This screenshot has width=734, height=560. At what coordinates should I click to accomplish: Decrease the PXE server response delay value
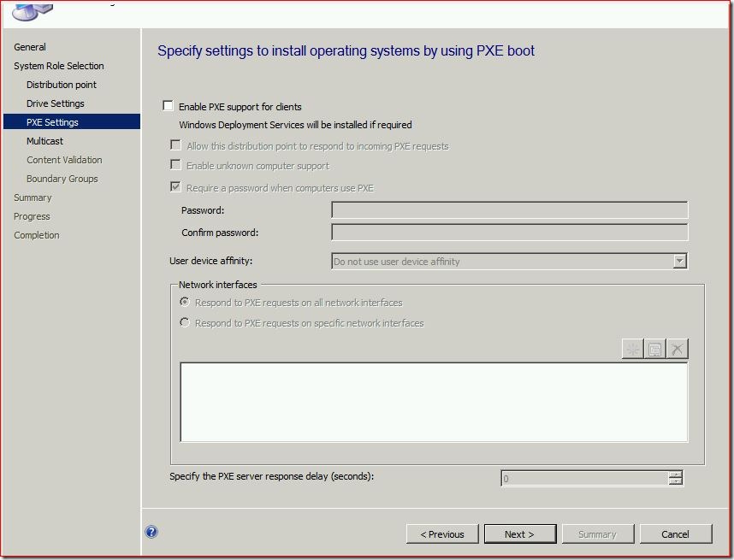(x=676, y=482)
